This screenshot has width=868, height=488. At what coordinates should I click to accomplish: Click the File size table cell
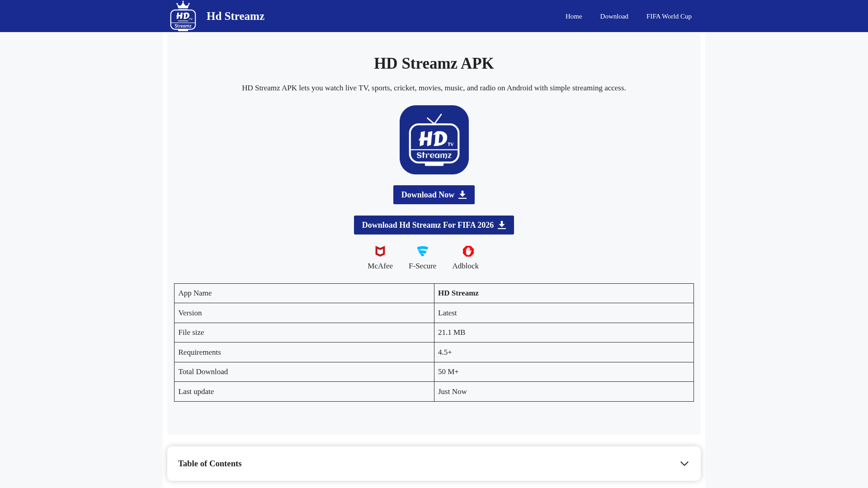304,333
